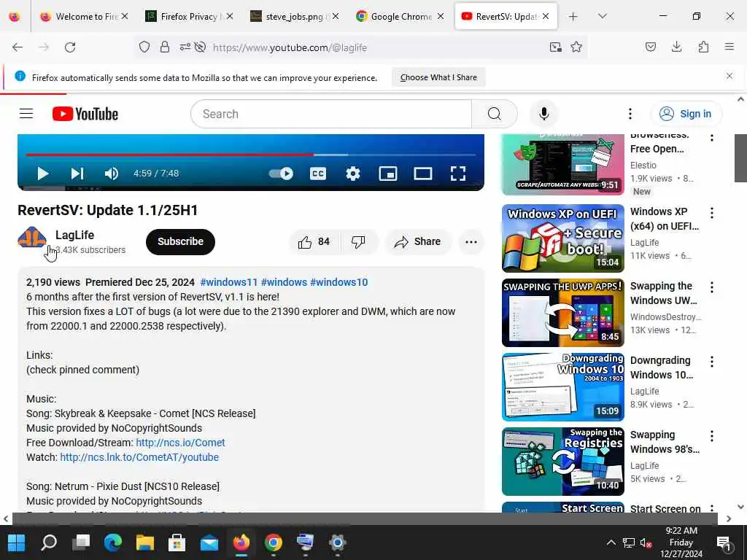
Task: Open Windows Start menu
Action: [x=17, y=542]
